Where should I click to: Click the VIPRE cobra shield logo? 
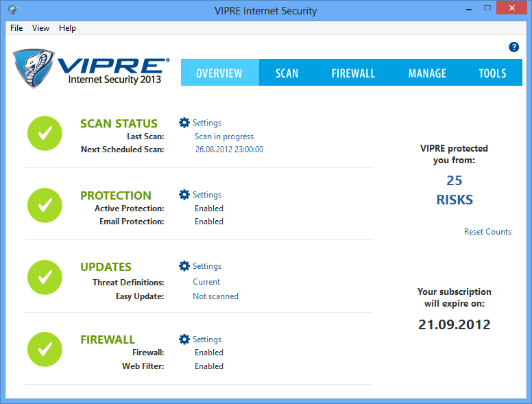(x=33, y=68)
